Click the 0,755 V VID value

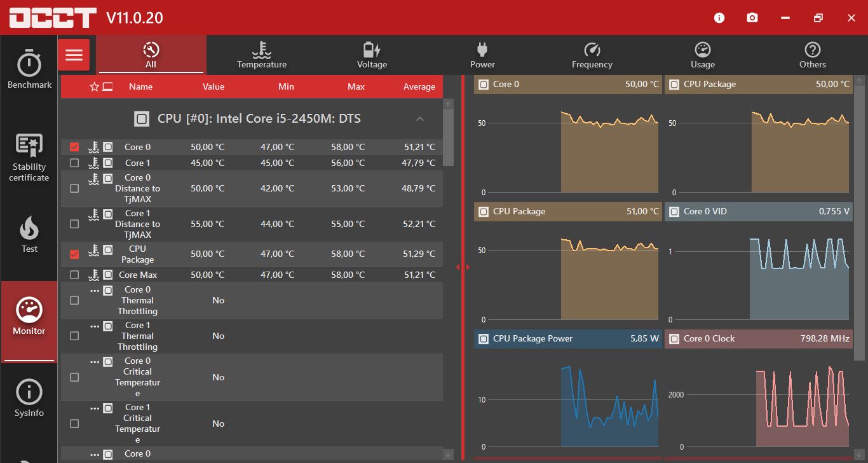click(834, 211)
